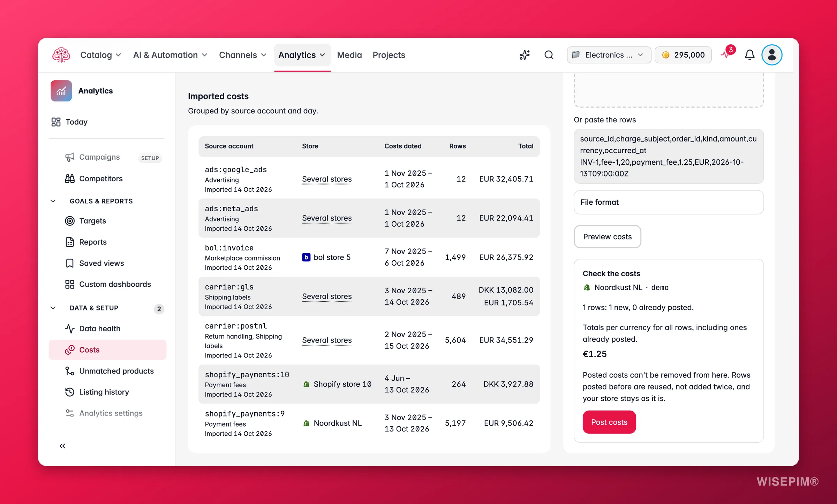Screen dimensions: 837x504
Task: Select Costs in the sidebar
Action: coord(107,350)
